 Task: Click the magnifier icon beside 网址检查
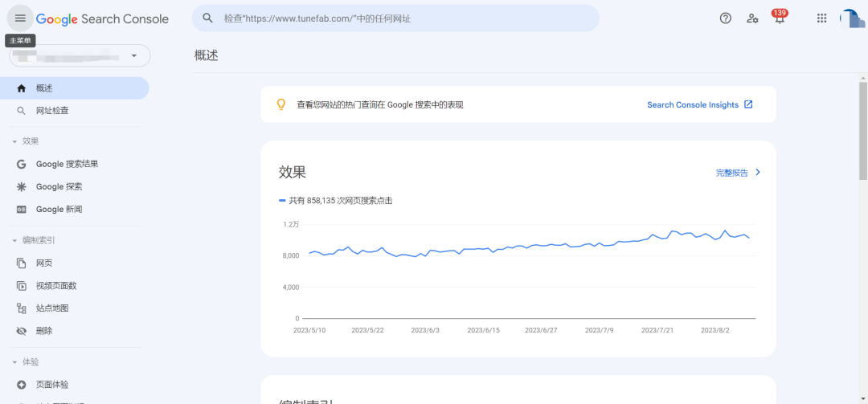coord(21,111)
